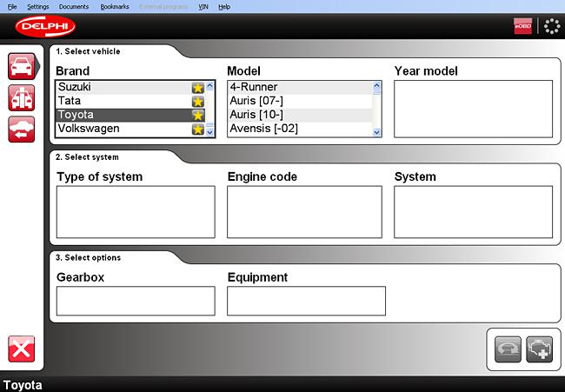Open the Settings menu
Screen dimensions: 565x392
38,6
